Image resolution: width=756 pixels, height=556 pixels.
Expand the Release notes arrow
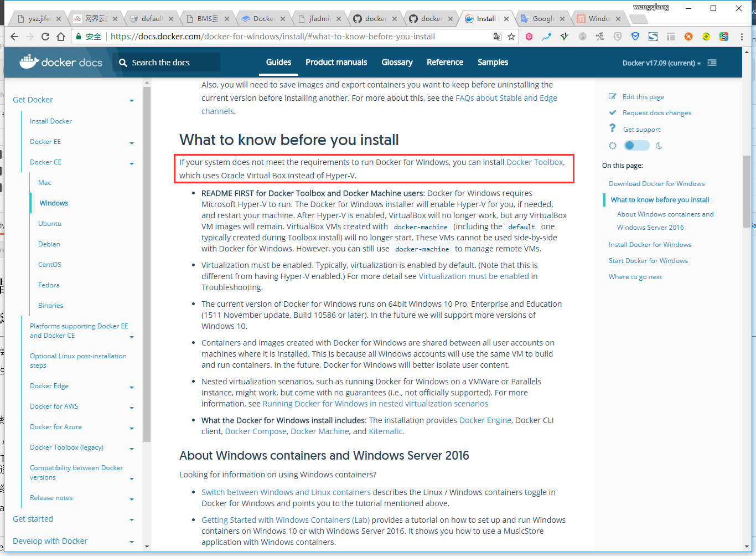[x=132, y=499]
